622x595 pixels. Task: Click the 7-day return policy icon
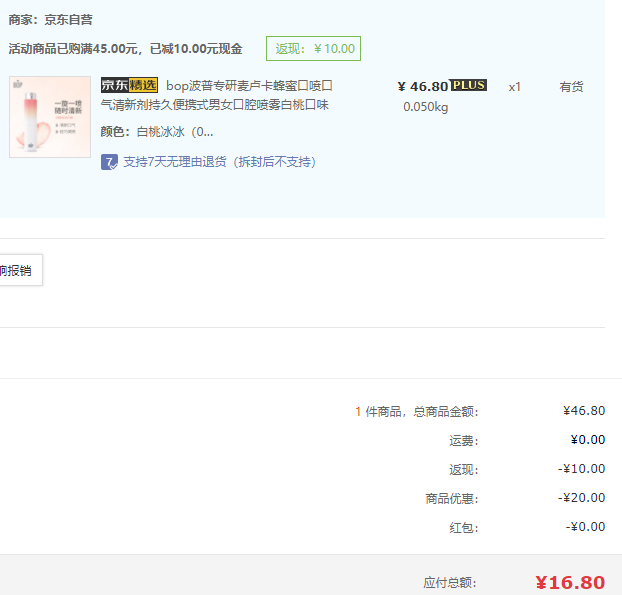click(109, 162)
